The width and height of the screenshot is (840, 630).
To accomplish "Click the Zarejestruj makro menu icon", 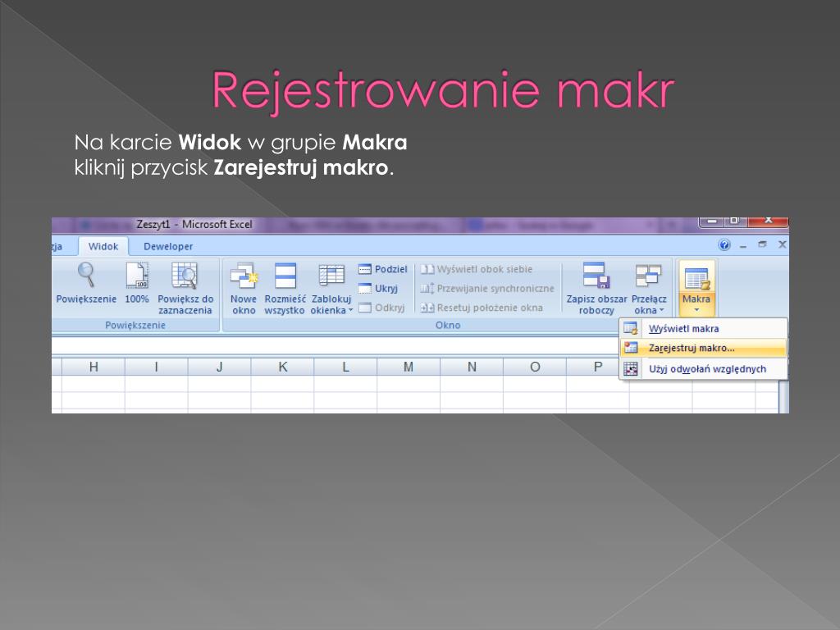I will pos(631,348).
